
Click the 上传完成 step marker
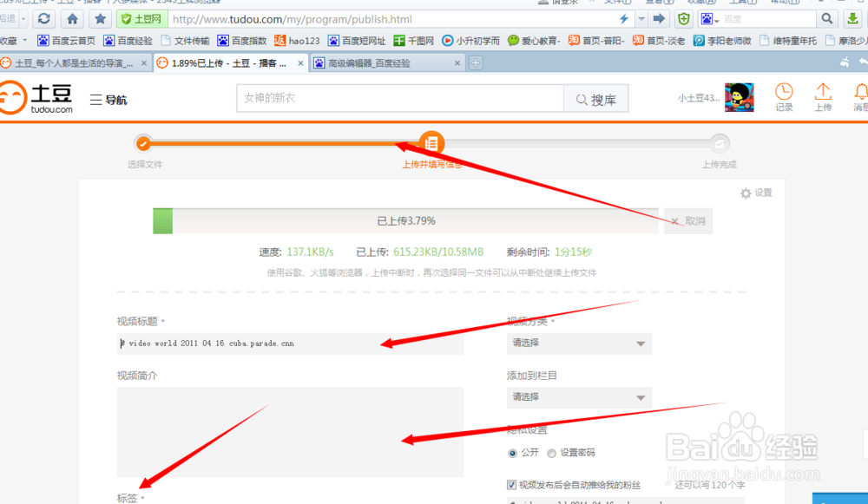coord(719,144)
